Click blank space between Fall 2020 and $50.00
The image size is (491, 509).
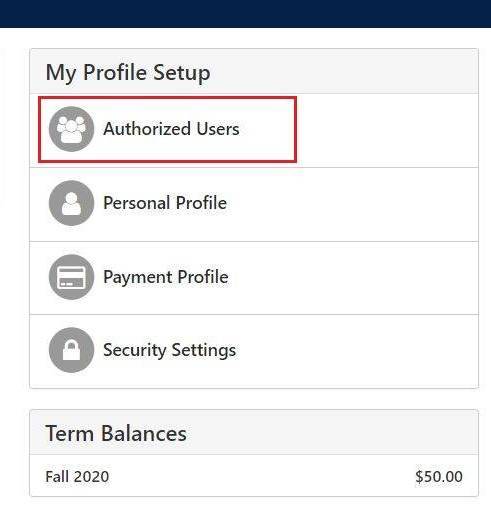tap(262, 476)
